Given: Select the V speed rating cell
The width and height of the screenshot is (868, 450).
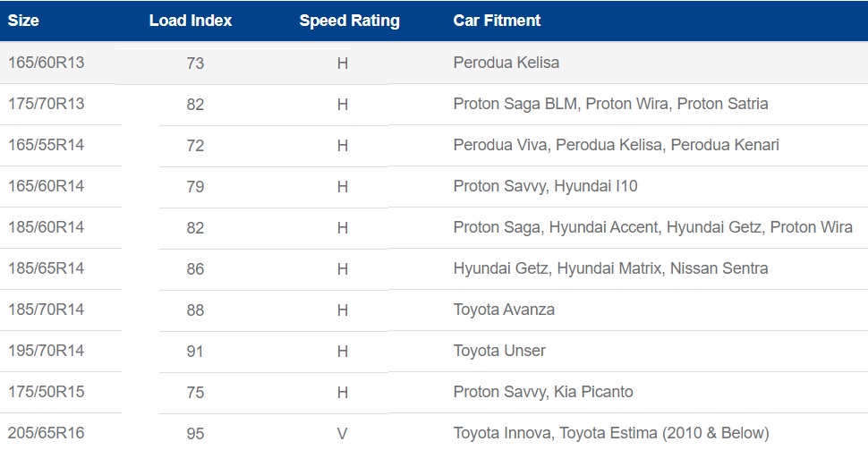Looking at the screenshot, I should click(x=342, y=434).
